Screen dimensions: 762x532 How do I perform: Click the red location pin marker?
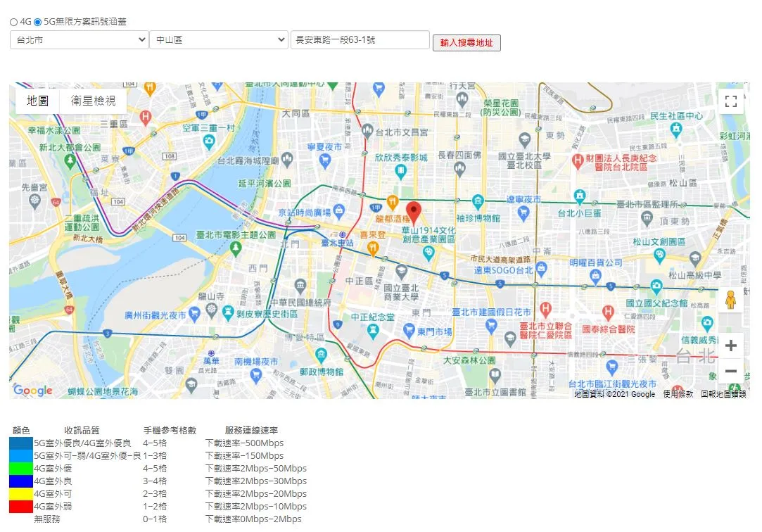coord(414,213)
